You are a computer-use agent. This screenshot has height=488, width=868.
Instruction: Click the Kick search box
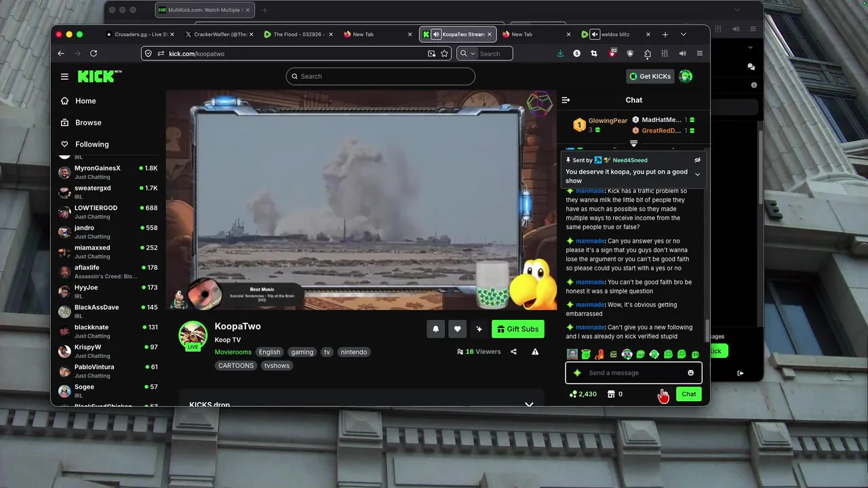(380, 77)
